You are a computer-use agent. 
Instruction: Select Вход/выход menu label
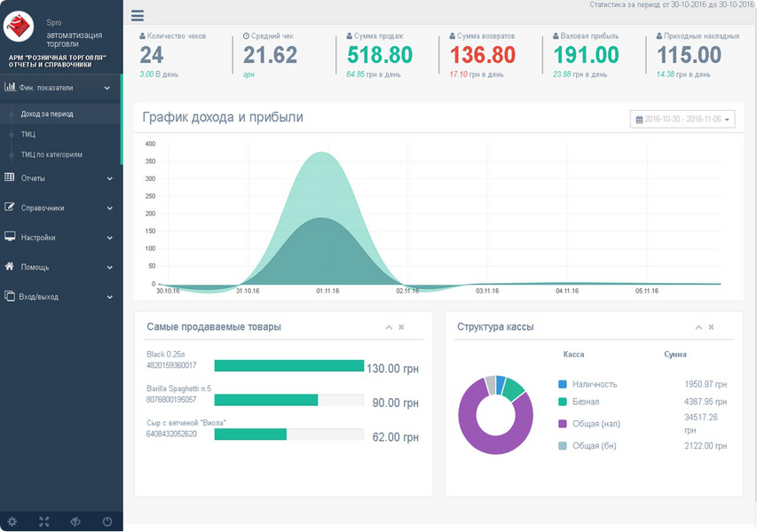click(x=39, y=297)
